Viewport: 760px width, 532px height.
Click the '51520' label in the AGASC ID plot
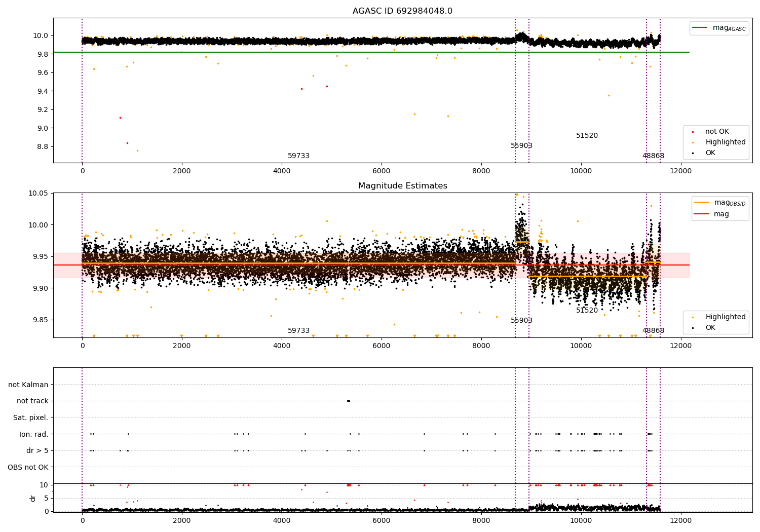(x=587, y=136)
